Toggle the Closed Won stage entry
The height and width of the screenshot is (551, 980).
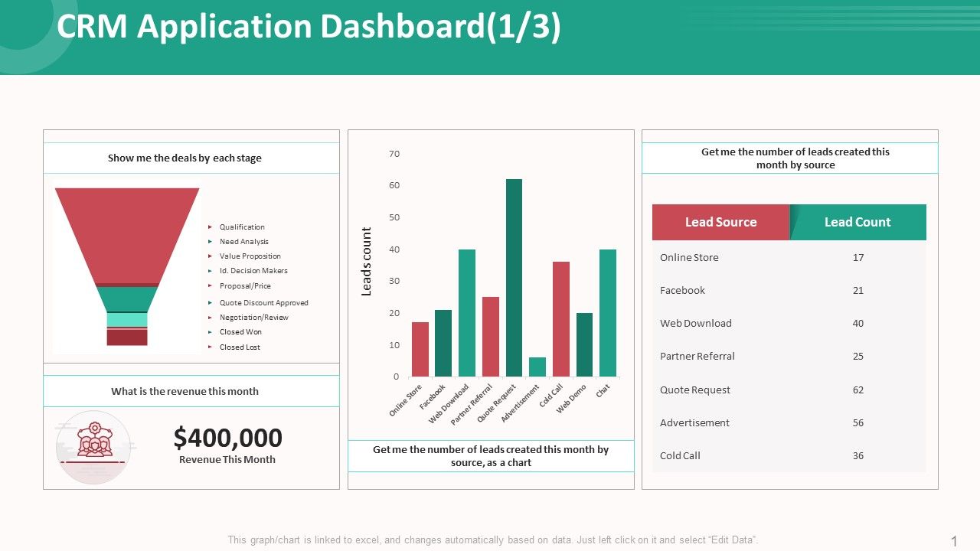[240, 331]
